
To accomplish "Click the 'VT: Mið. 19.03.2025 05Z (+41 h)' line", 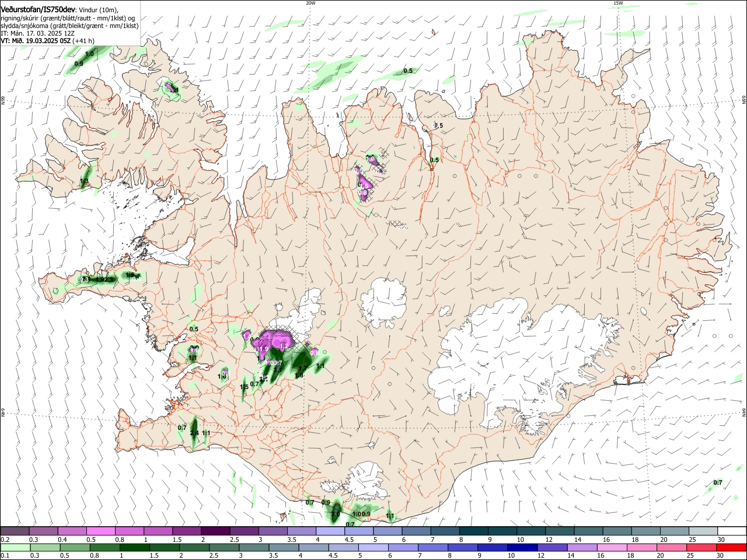I will [x=47, y=41].
